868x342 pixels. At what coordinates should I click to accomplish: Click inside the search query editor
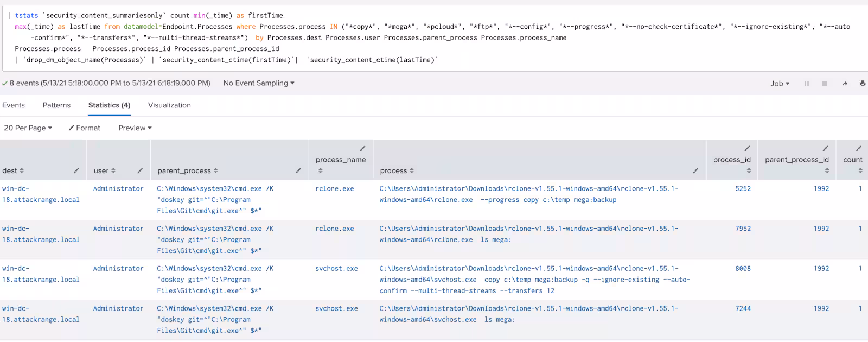[x=434, y=38]
